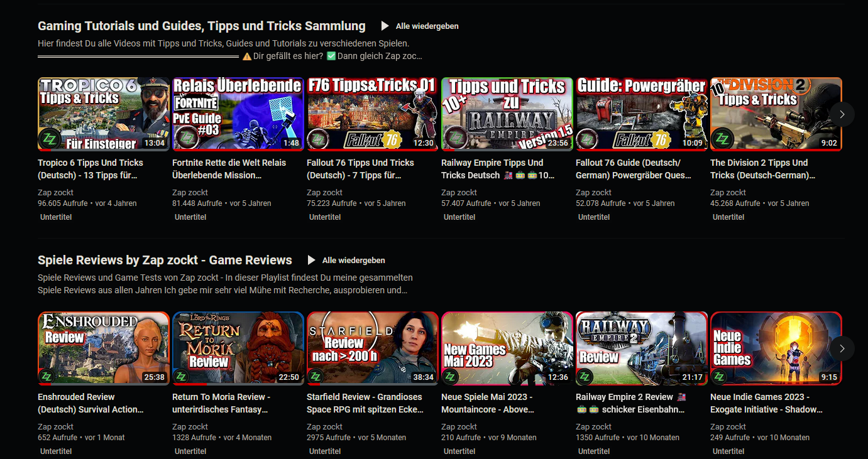Click Zap zockt channel name under Tropico 6 video

tap(55, 193)
